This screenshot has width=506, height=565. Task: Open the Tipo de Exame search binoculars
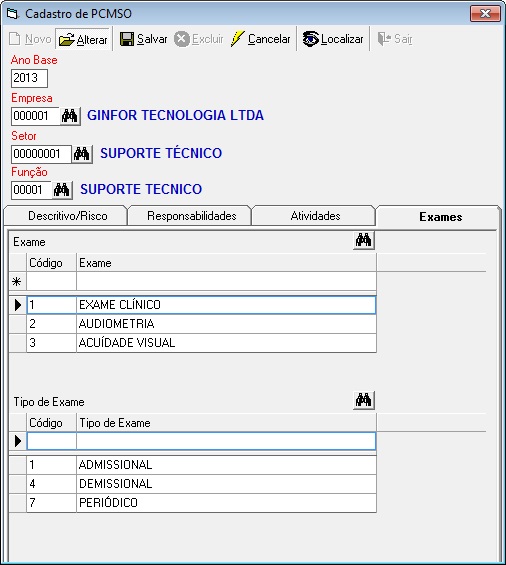364,400
